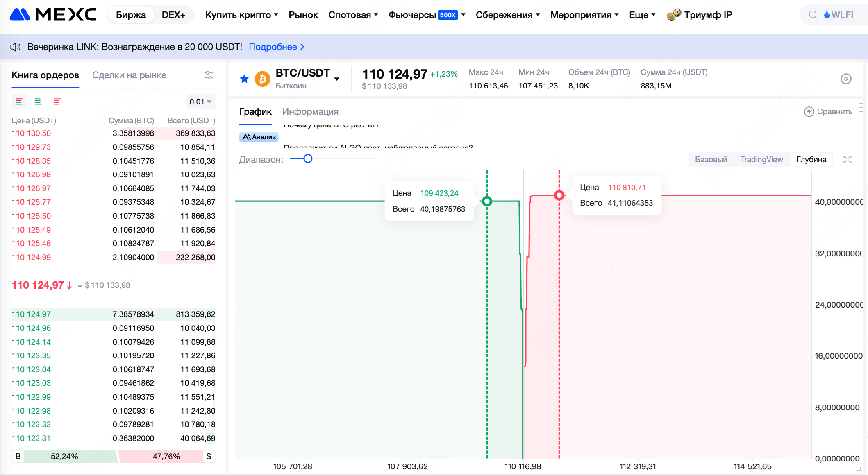Viewport: 868px width, 475px height.
Task: Toggle BTC/USDT favorite star
Action: (244, 79)
